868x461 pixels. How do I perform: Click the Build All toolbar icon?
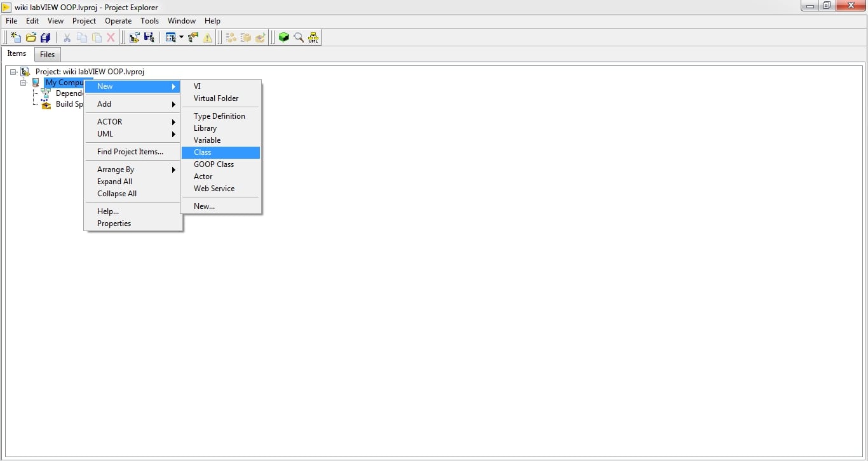pyautogui.click(x=231, y=37)
